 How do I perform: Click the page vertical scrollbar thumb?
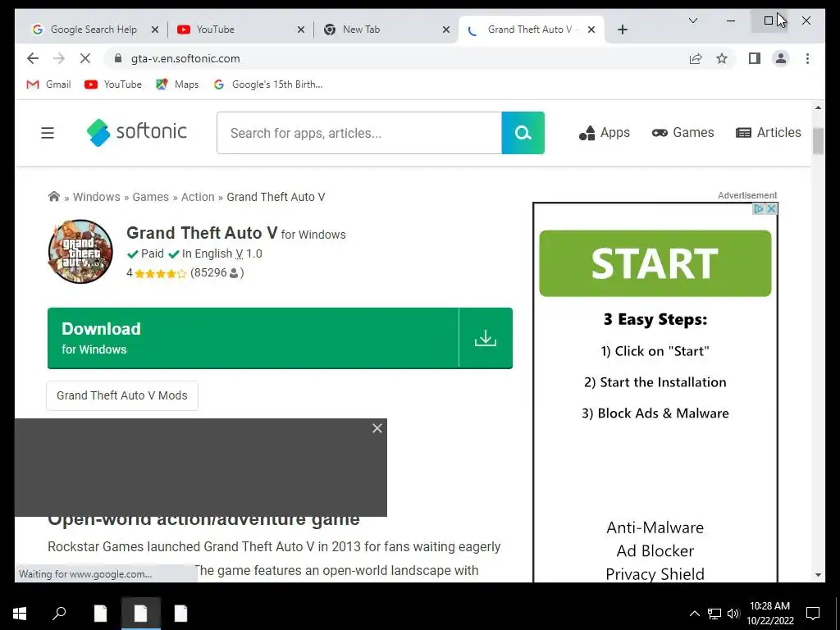(818, 141)
